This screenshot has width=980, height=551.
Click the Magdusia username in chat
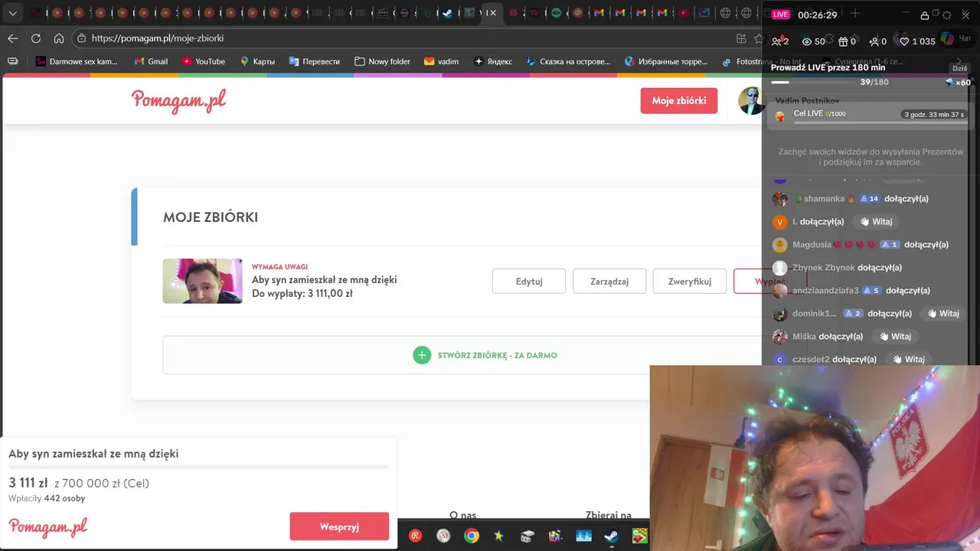pos(812,245)
